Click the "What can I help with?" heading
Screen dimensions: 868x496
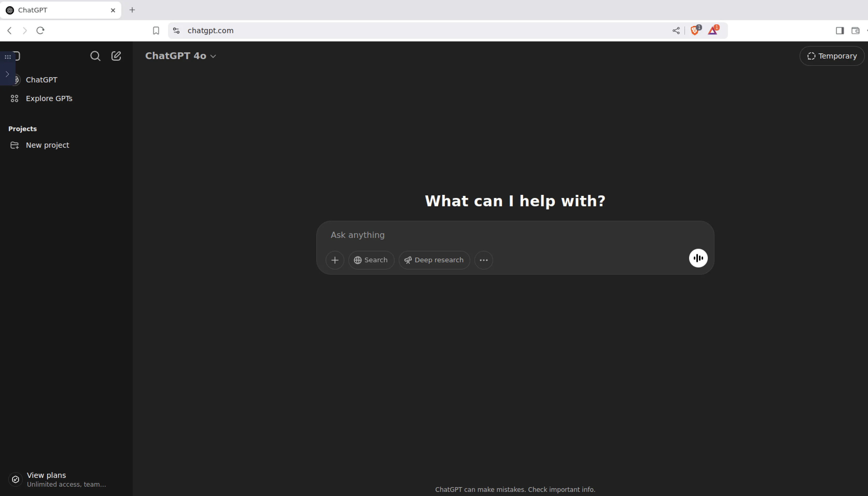point(515,201)
